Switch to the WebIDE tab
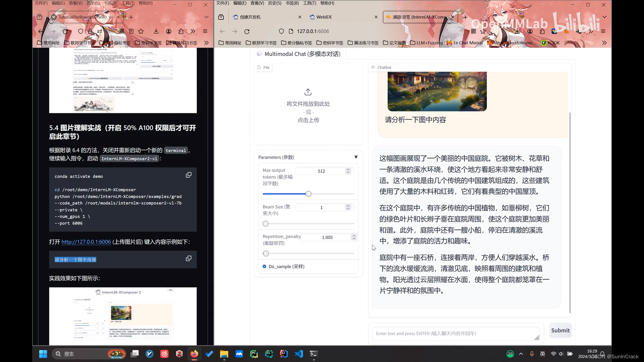Image resolution: width=644 pixels, height=362 pixels. pos(324,17)
